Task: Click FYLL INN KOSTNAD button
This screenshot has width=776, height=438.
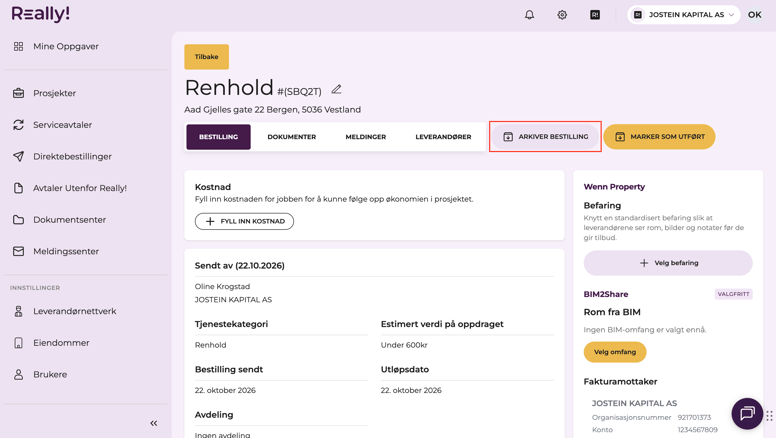Action: pyautogui.click(x=244, y=221)
